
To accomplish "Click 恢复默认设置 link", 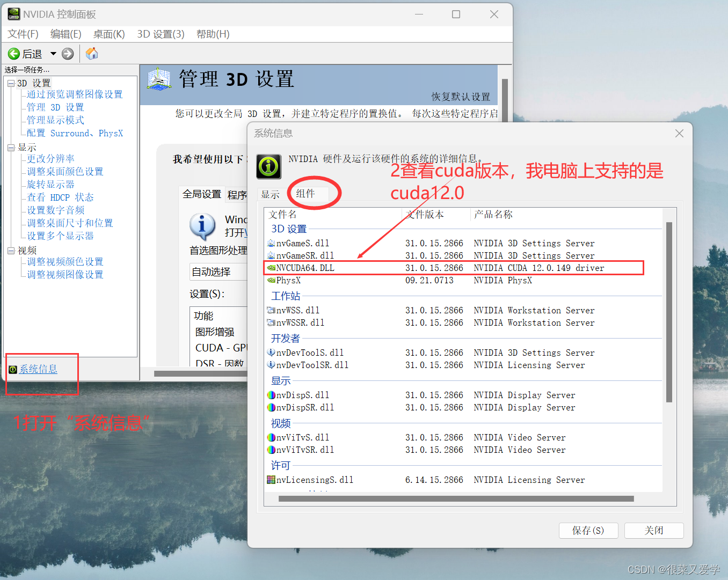I will click(x=461, y=97).
